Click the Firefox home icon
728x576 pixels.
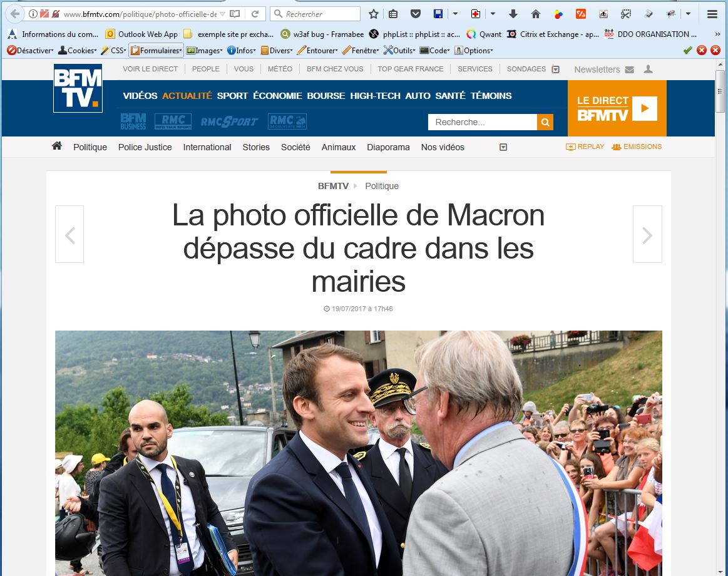click(535, 14)
